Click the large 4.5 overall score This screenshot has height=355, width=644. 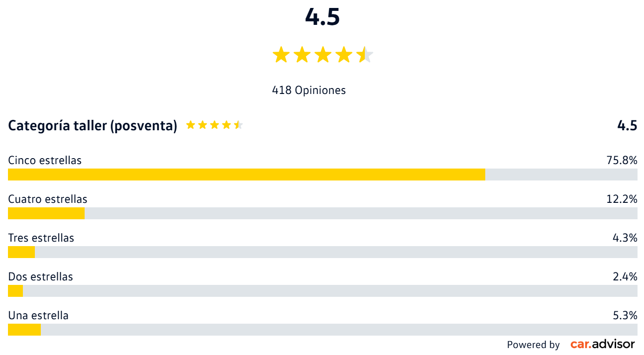(x=322, y=17)
